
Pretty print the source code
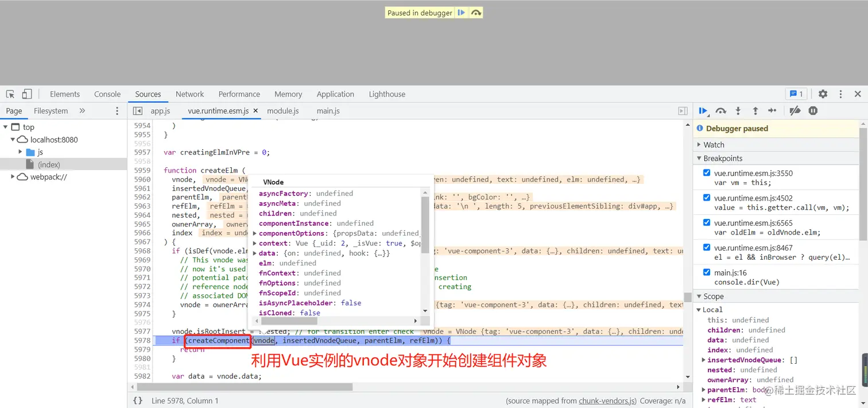[138, 401]
